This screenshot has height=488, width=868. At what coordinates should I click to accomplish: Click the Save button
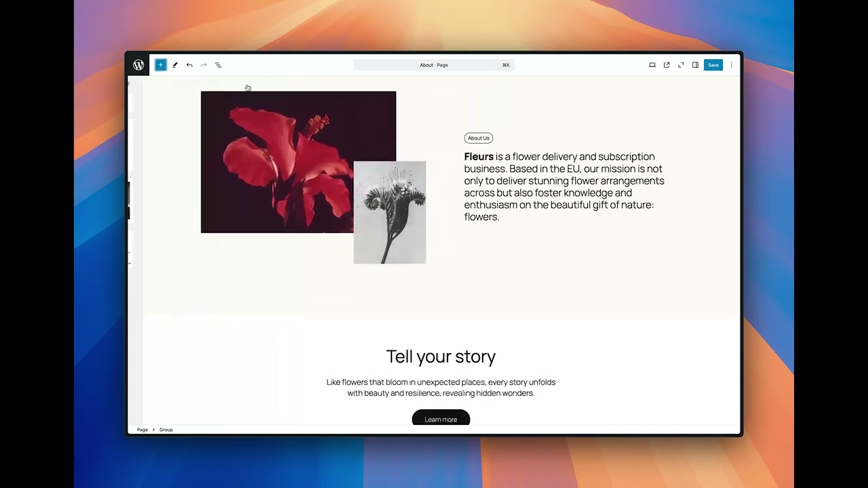pos(713,65)
